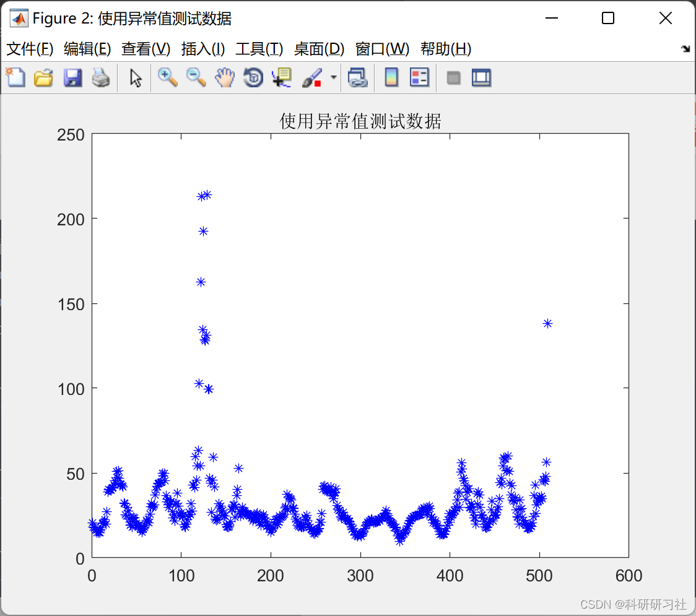Screen dimensions: 696x616
Task: Dock the figure using the small corner arrow
Action: click(685, 49)
